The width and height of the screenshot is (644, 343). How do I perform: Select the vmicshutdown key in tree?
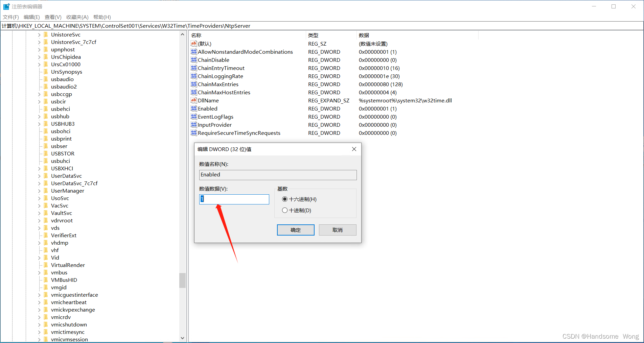point(69,324)
